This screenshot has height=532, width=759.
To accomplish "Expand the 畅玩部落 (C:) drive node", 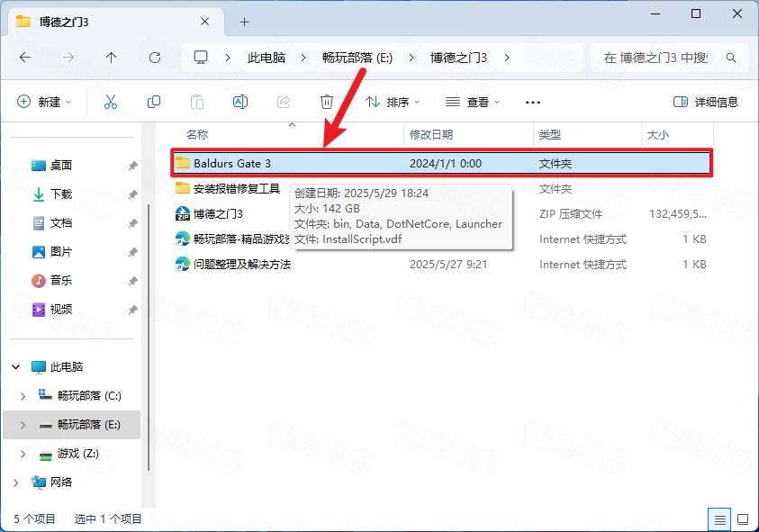I will pyautogui.click(x=23, y=396).
